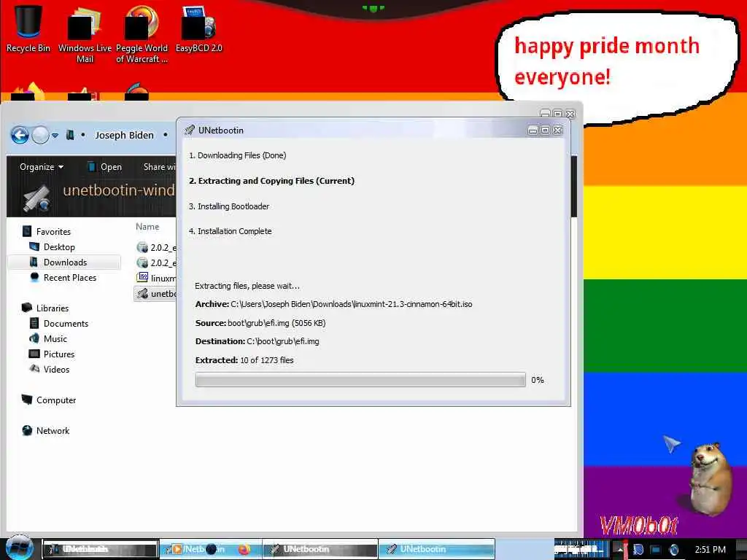This screenshot has height=560, width=747.
Task: Click the Source line 'boot\grub\efi.img (5056 KB)'
Action: 260,323
